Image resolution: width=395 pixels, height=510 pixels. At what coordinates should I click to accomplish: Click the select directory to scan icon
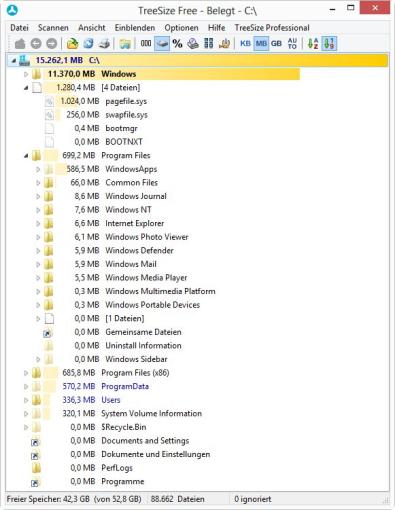[x=72, y=43]
